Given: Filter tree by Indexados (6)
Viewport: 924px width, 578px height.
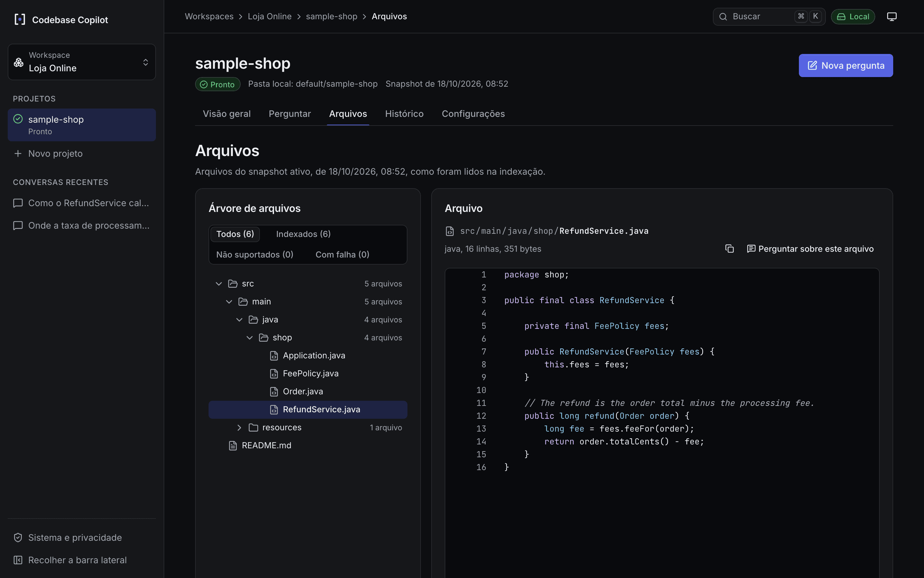Looking at the screenshot, I should tap(303, 234).
